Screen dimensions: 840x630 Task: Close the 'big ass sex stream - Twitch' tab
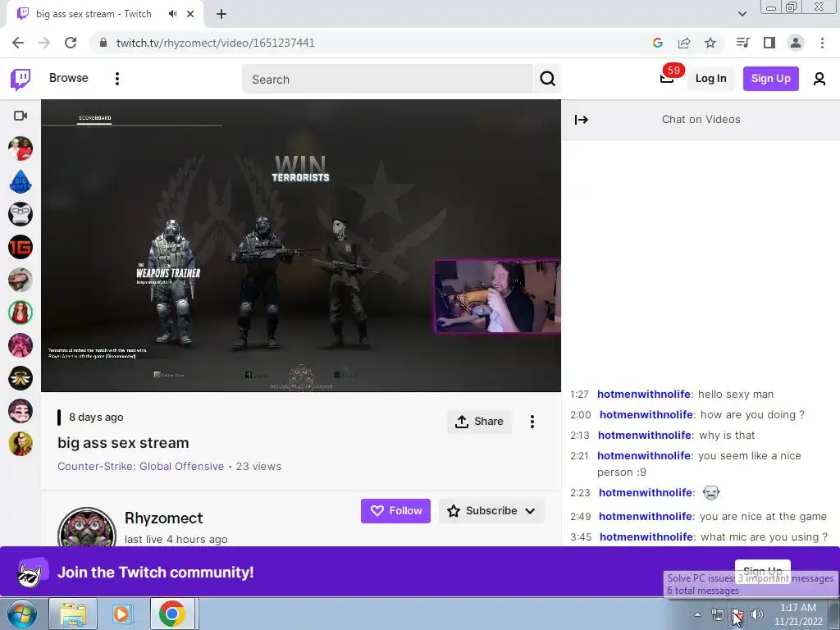[190, 14]
